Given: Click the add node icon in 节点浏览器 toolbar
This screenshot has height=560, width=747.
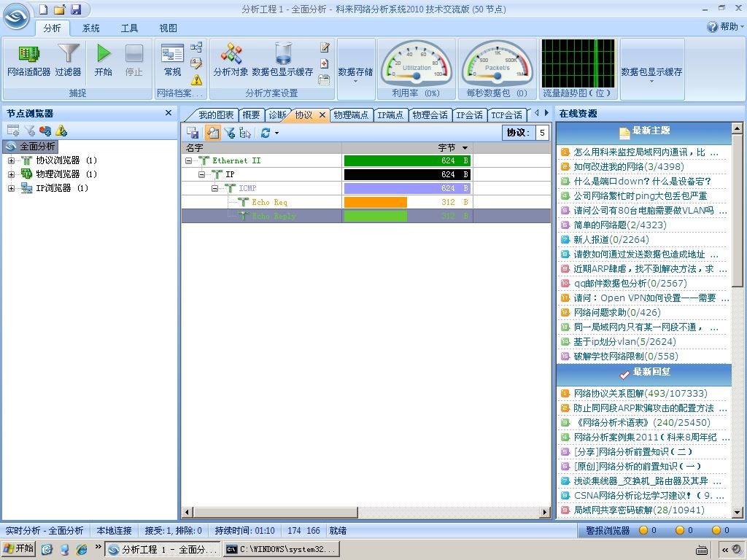Looking at the screenshot, I should 13,130.
